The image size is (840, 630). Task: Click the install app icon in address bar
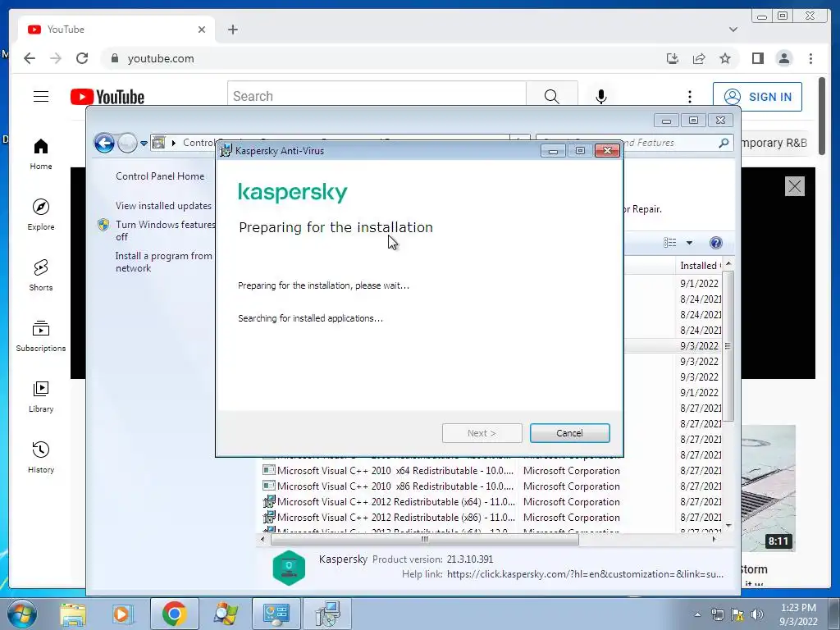point(673,58)
